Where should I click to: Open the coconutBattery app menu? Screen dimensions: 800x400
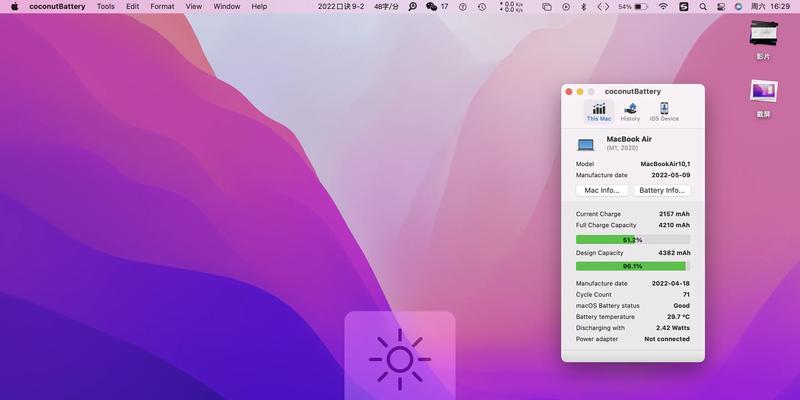tap(57, 7)
